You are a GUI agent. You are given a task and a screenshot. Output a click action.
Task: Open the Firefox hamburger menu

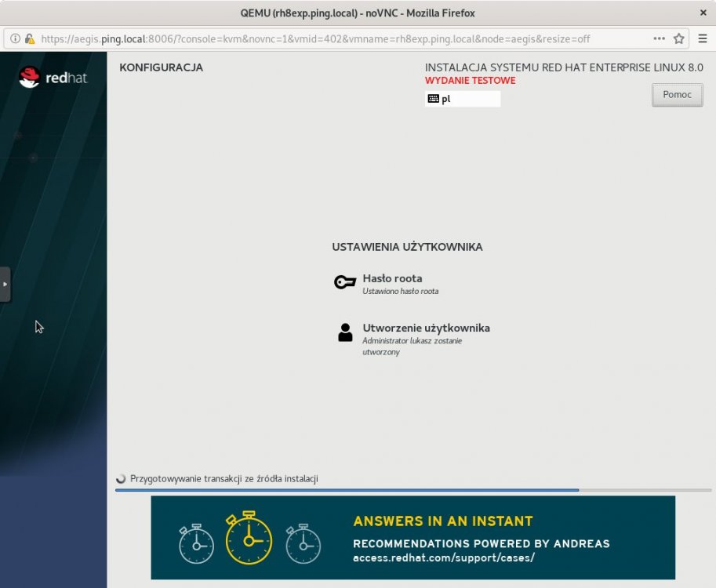(x=703, y=38)
